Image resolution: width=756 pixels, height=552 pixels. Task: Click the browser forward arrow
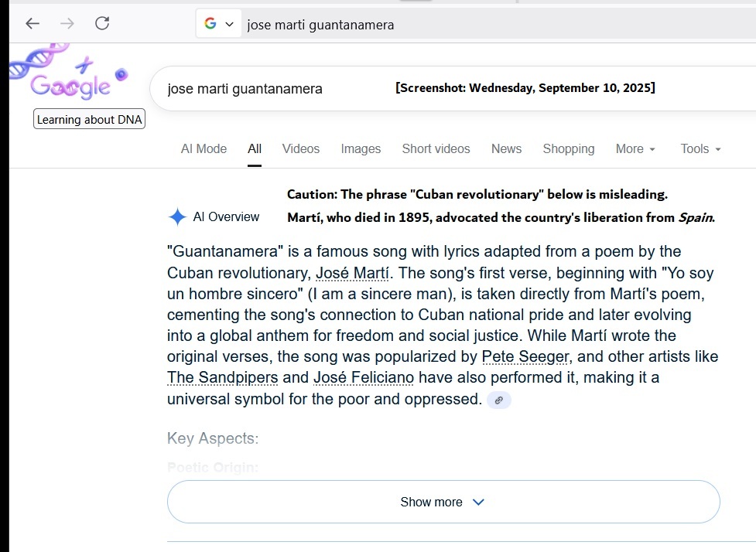pos(67,24)
